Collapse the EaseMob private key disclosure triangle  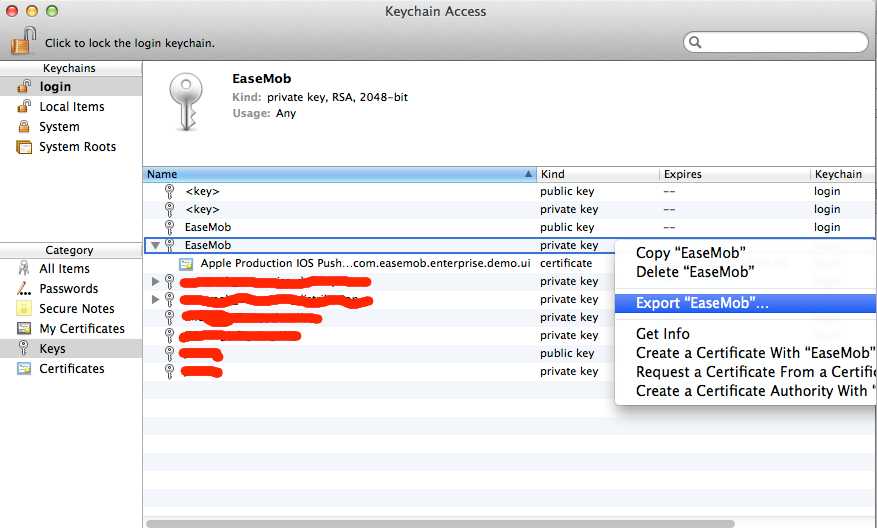[155, 246]
